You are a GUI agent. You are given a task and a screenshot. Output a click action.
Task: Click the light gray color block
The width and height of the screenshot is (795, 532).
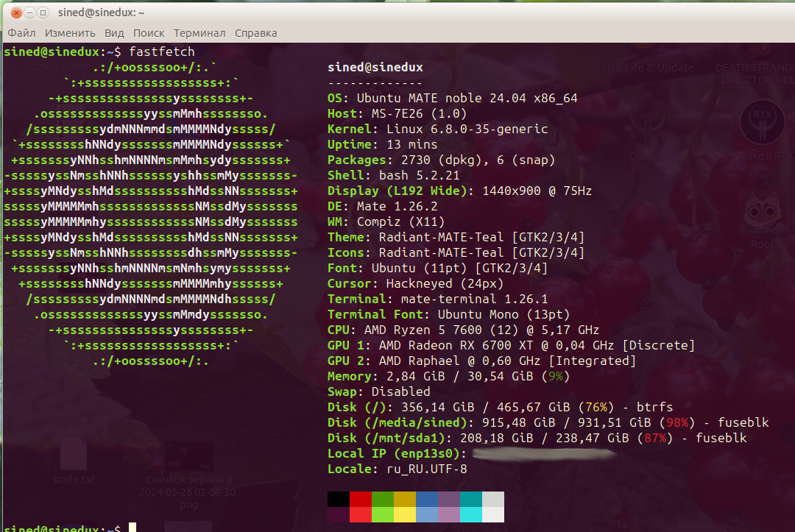pos(493,499)
